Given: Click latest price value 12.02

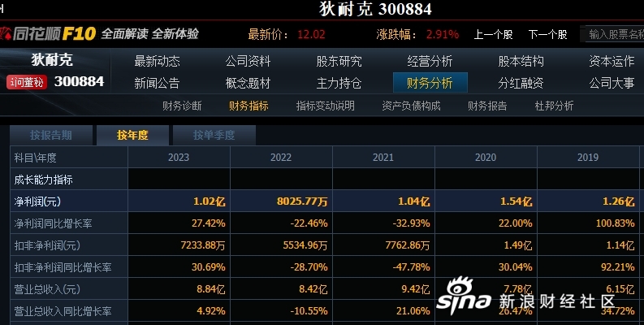Looking at the screenshot, I should click(x=311, y=34).
